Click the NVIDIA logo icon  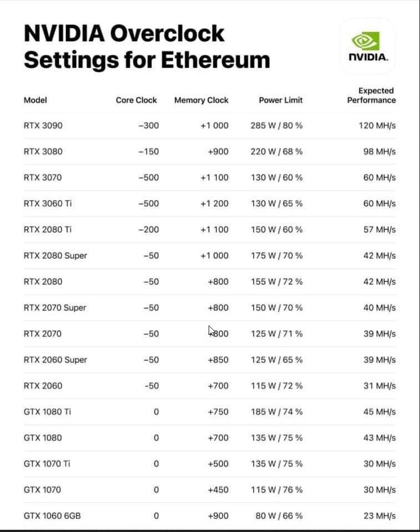[368, 47]
